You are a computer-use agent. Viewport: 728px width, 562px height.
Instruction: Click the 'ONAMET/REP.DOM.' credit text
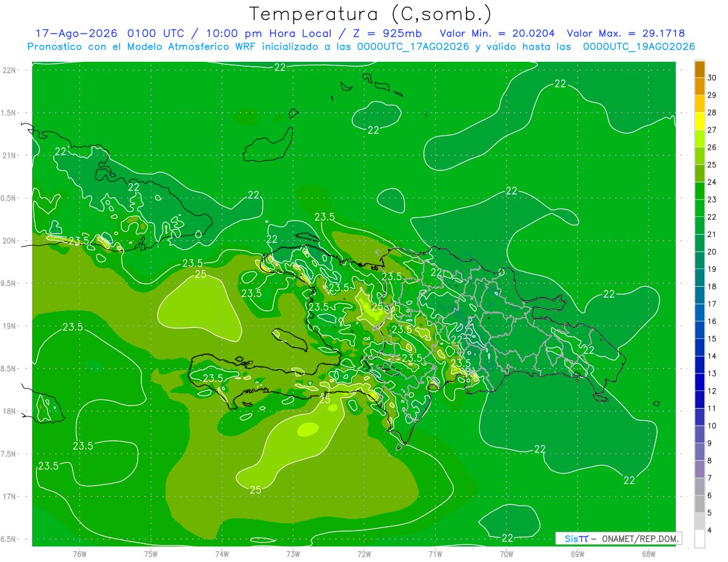(641, 538)
